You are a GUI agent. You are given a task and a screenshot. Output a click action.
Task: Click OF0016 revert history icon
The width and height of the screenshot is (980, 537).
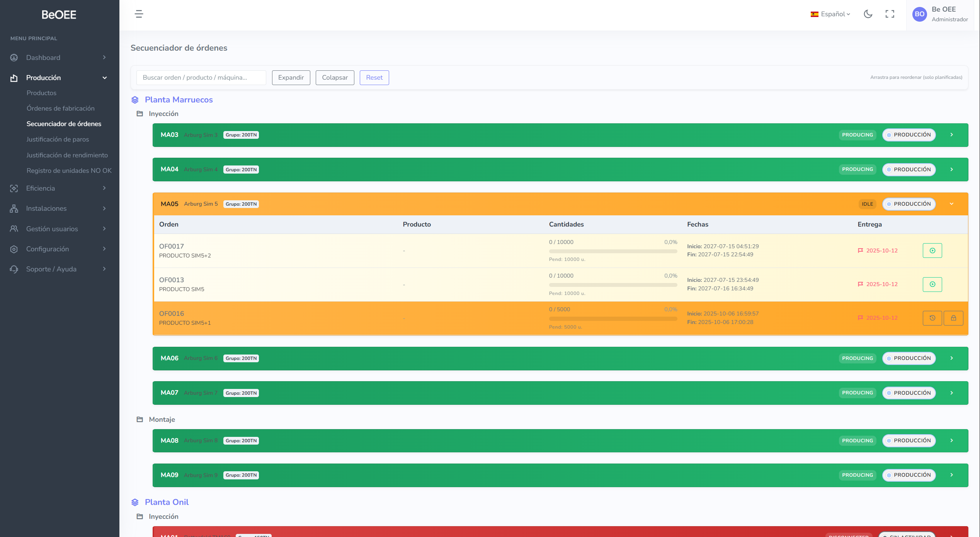[932, 318]
